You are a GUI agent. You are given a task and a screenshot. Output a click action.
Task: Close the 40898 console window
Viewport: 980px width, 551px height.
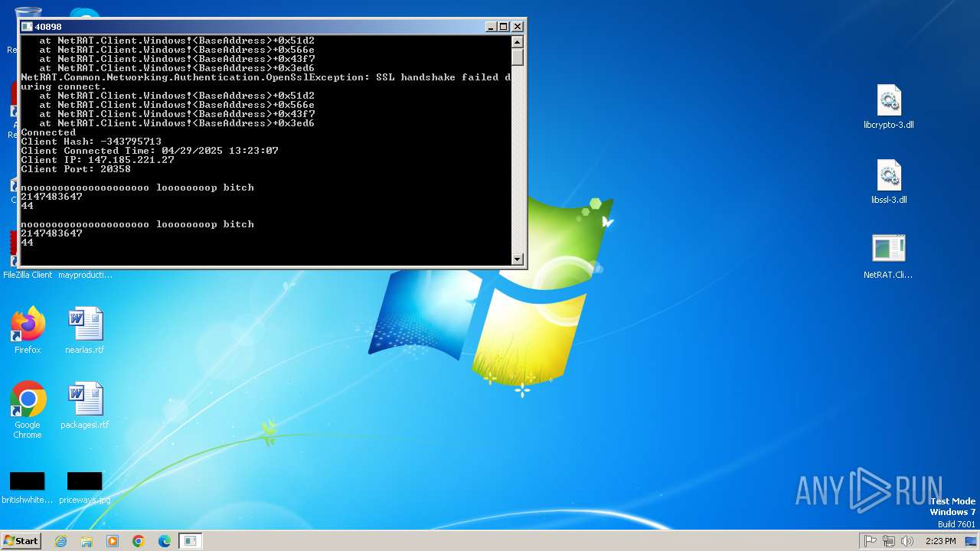[518, 27]
